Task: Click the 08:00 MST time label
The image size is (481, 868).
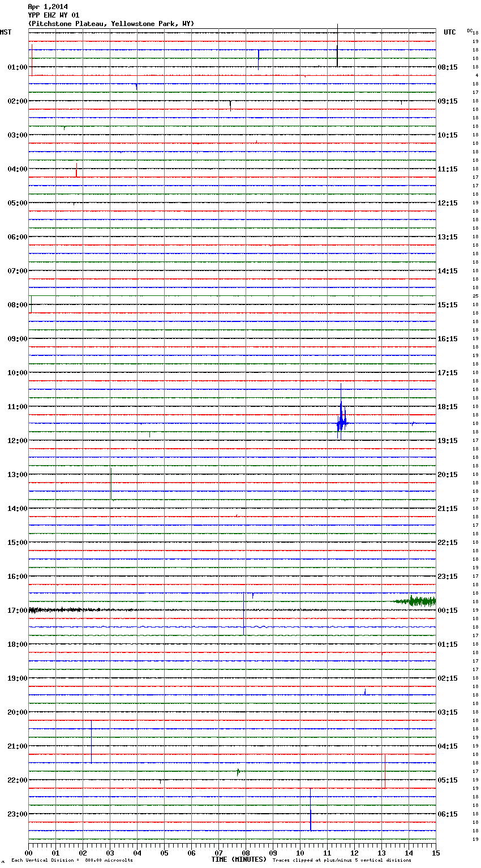Action: [18, 304]
